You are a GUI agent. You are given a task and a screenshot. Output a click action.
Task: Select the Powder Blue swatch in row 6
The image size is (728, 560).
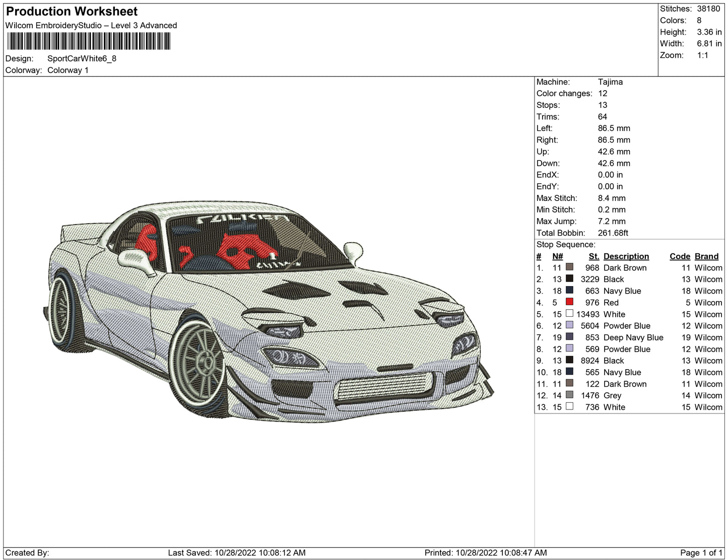pyautogui.click(x=569, y=325)
